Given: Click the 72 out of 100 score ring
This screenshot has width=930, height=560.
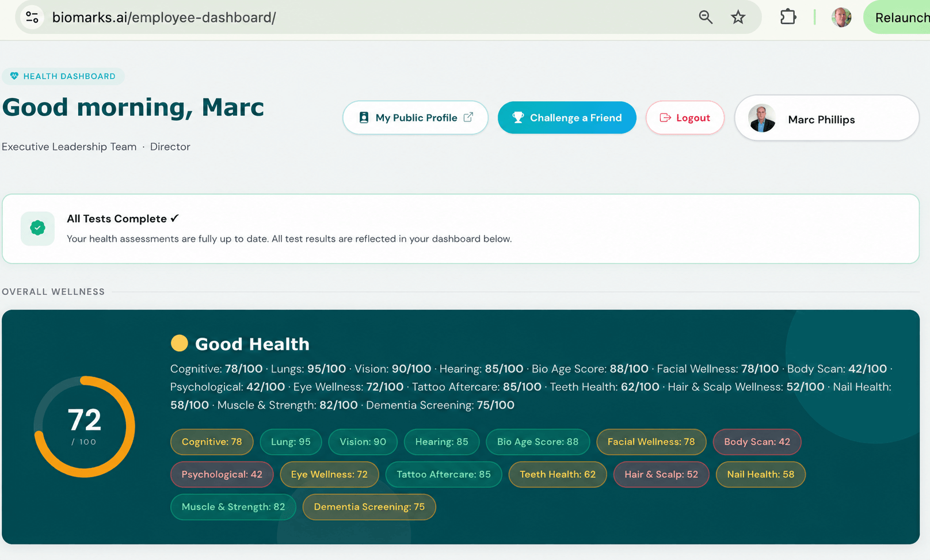Looking at the screenshot, I should tap(85, 426).
